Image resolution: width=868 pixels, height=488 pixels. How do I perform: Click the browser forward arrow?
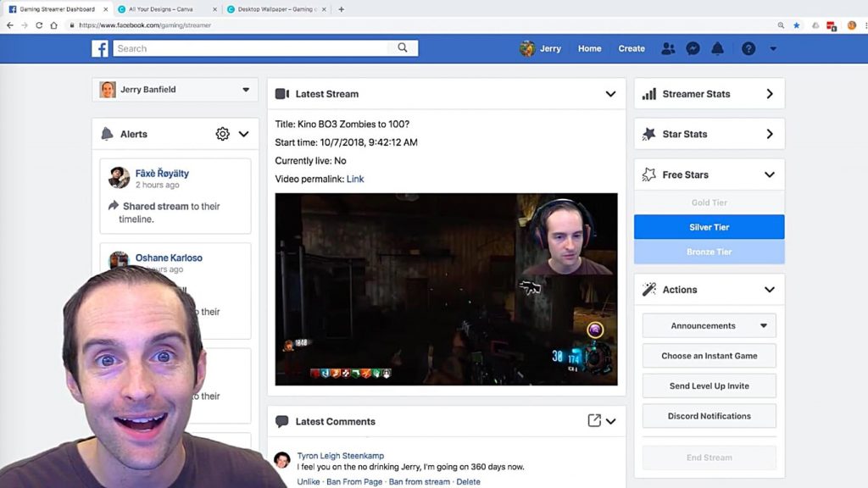[25, 25]
